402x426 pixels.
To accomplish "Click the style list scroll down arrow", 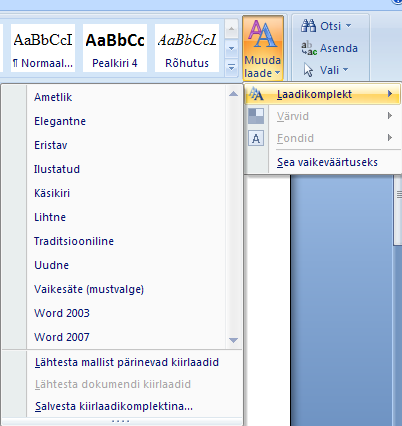I will [233, 340].
